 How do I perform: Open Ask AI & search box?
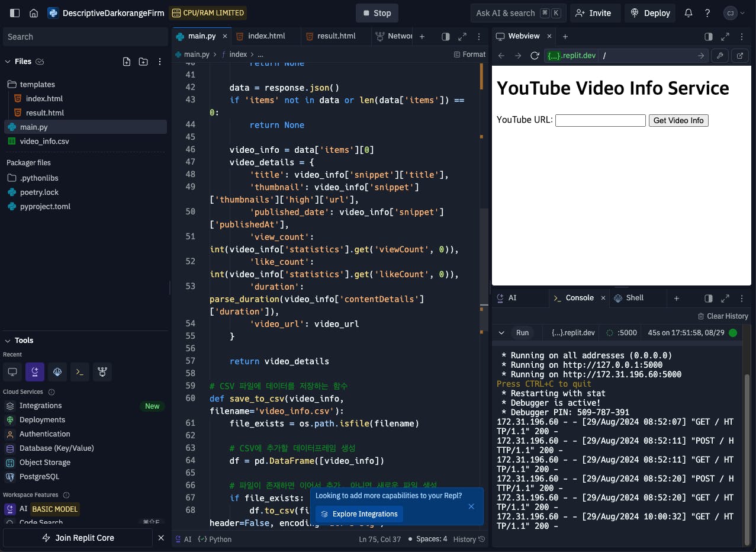click(518, 13)
